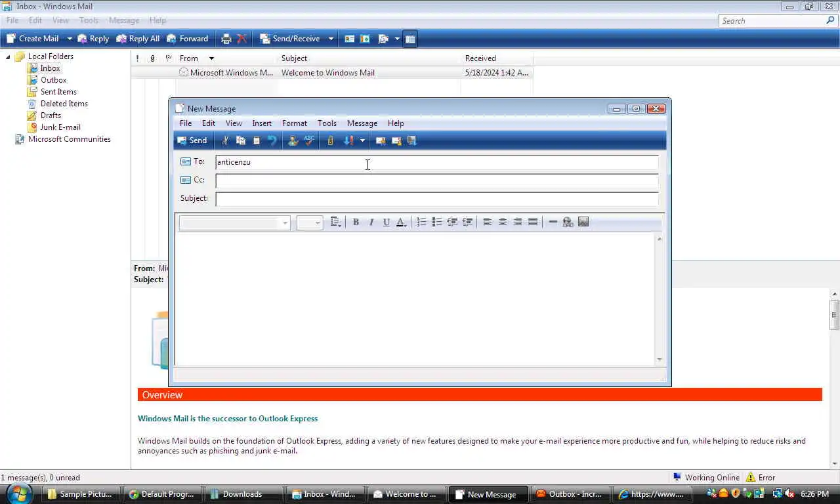Click the Forward button
840x504 pixels.
point(188,39)
